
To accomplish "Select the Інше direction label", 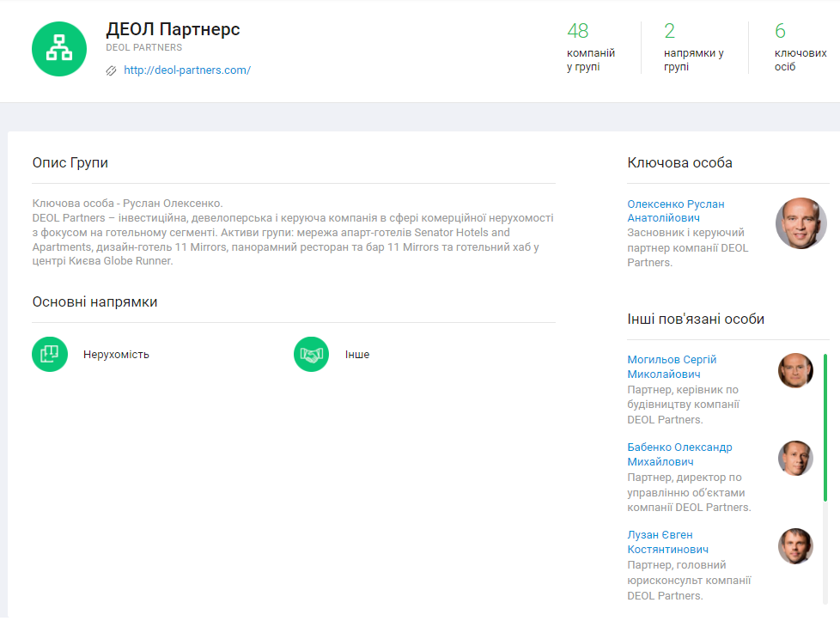I will click(x=357, y=354).
